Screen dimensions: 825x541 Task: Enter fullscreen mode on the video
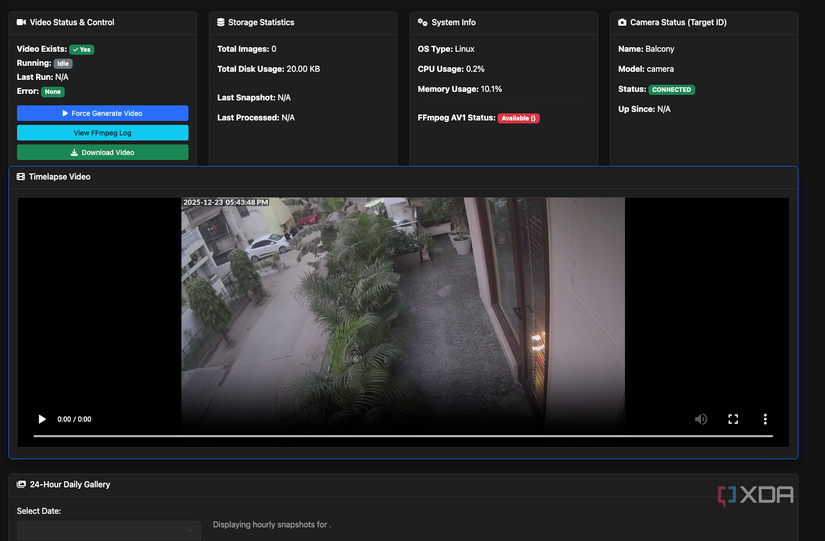tap(733, 419)
